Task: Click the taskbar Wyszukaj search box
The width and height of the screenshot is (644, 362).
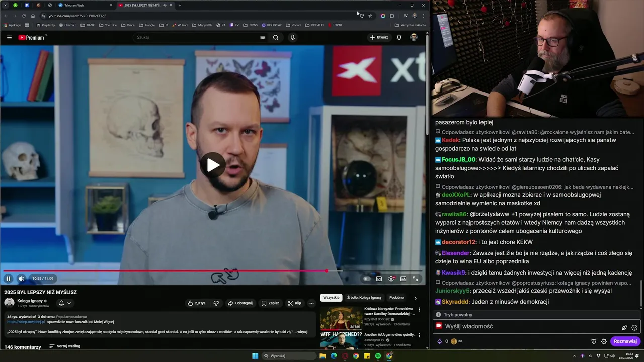Action: click(290, 356)
